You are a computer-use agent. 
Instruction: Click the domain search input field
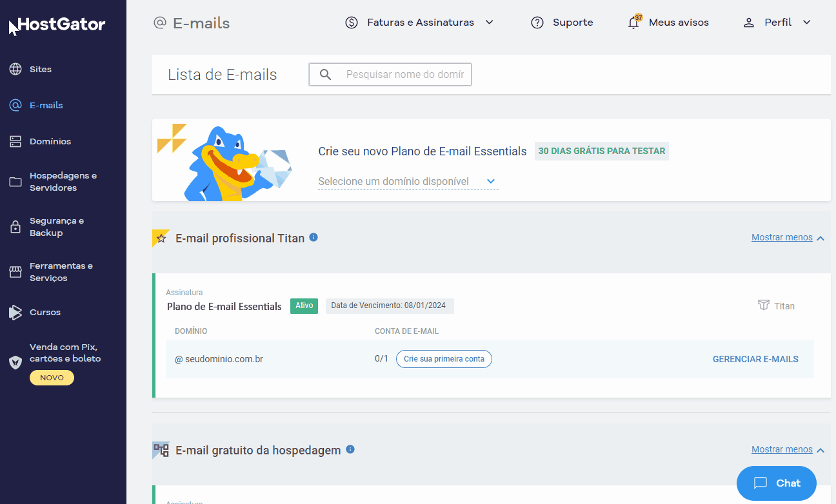[390, 75]
